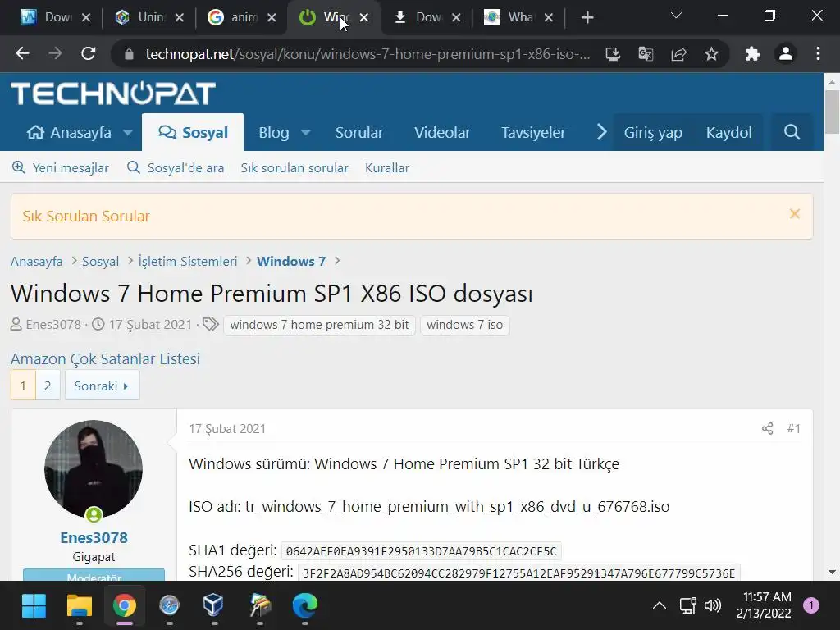Screen dimensions: 840x630
Task: Open the tab search chevron
Action: click(676, 16)
